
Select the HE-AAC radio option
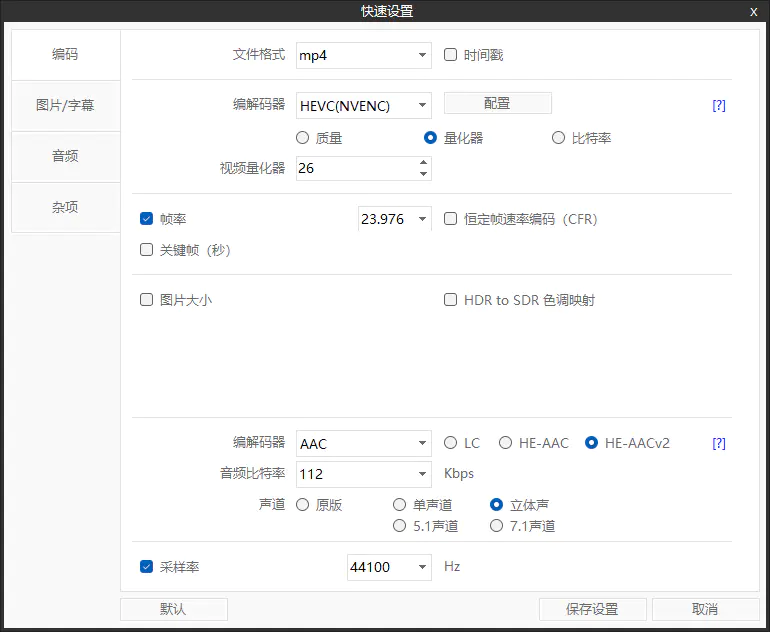pyautogui.click(x=506, y=443)
